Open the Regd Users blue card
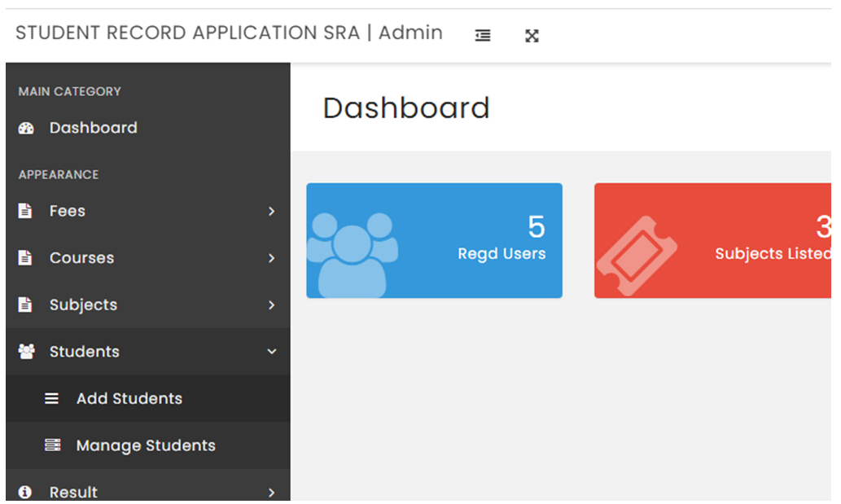Screen dimensions: 841x504 435,241
